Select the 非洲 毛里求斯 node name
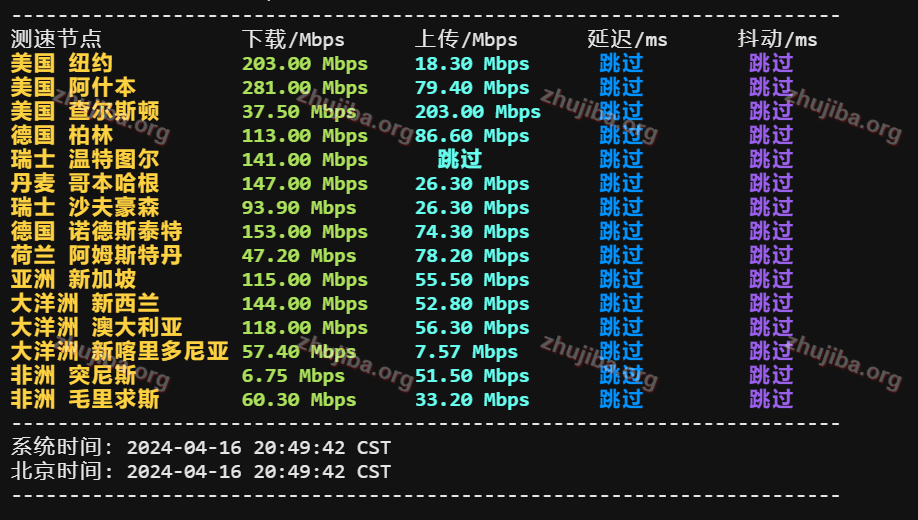 coord(85,399)
